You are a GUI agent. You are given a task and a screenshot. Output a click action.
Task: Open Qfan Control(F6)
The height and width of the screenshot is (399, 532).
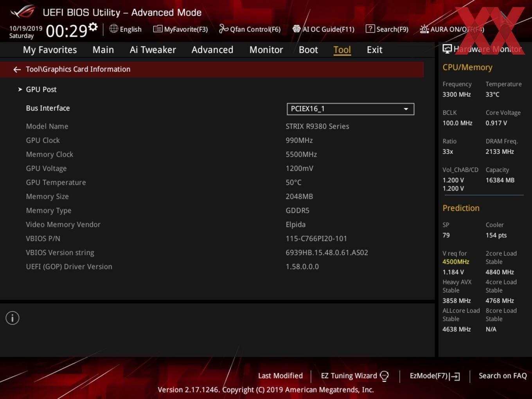[255, 29]
